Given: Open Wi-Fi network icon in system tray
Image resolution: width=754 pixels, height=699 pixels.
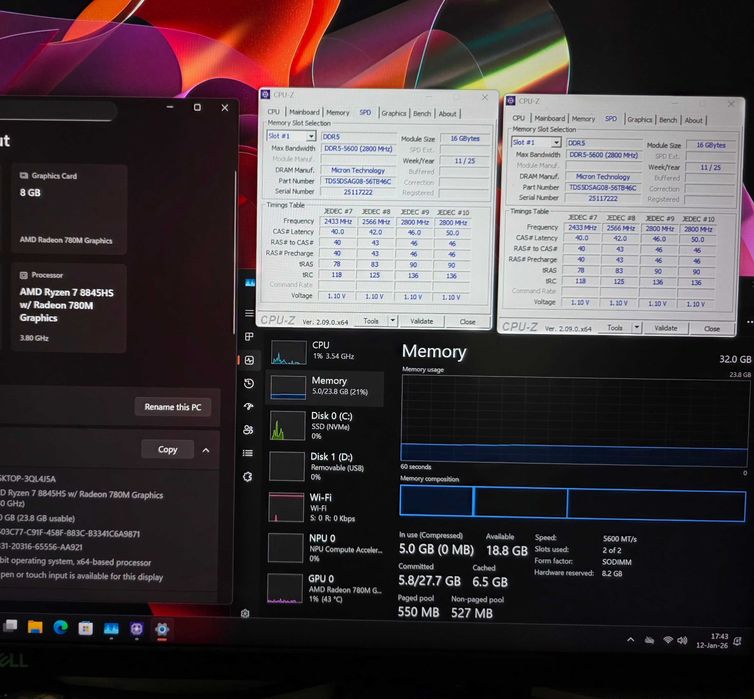Looking at the screenshot, I should click(x=668, y=640).
